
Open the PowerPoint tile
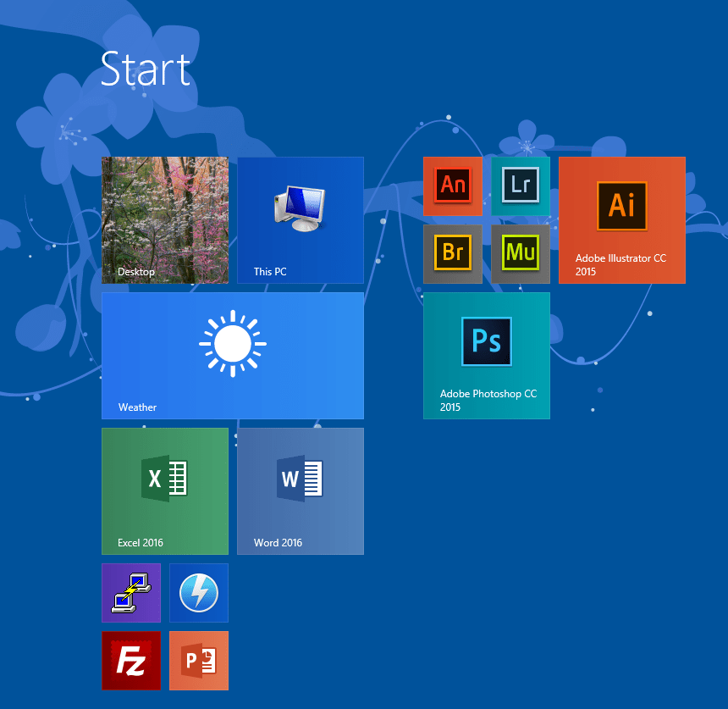pos(198,660)
